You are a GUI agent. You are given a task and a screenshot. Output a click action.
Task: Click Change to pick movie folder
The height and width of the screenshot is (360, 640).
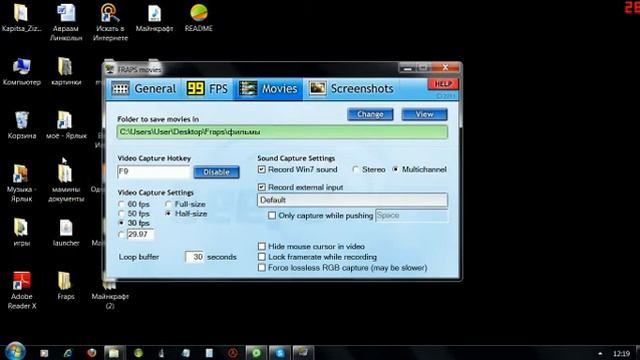[x=370, y=114]
